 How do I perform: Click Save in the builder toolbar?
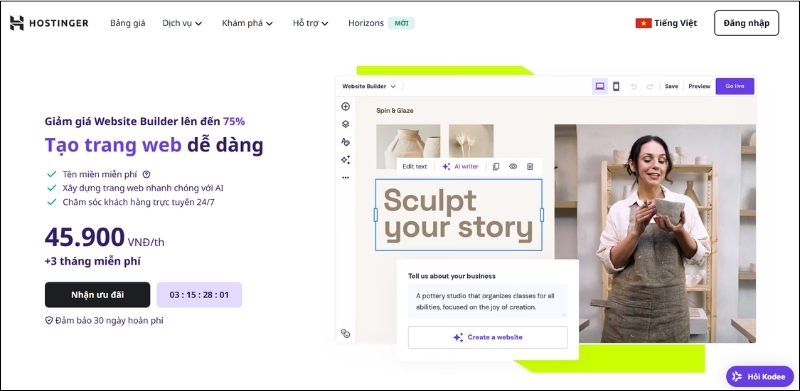click(671, 86)
